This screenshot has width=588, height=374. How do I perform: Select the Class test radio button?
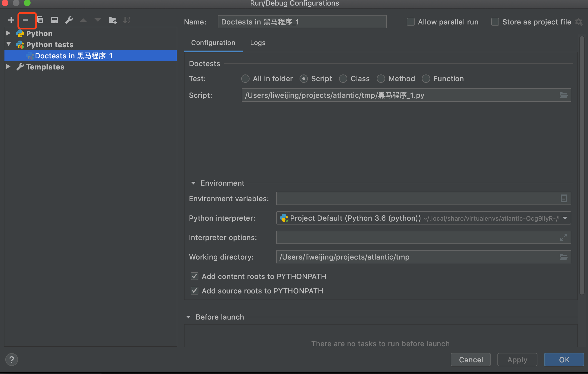pyautogui.click(x=343, y=79)
